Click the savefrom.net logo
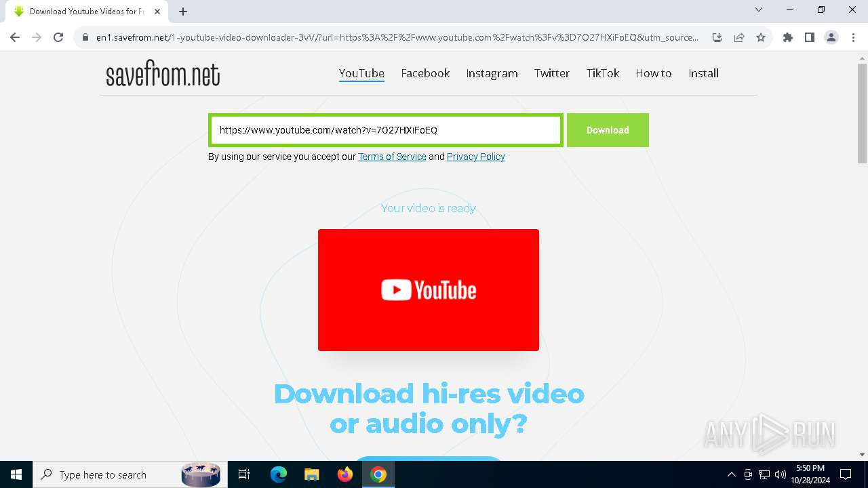 163,75
